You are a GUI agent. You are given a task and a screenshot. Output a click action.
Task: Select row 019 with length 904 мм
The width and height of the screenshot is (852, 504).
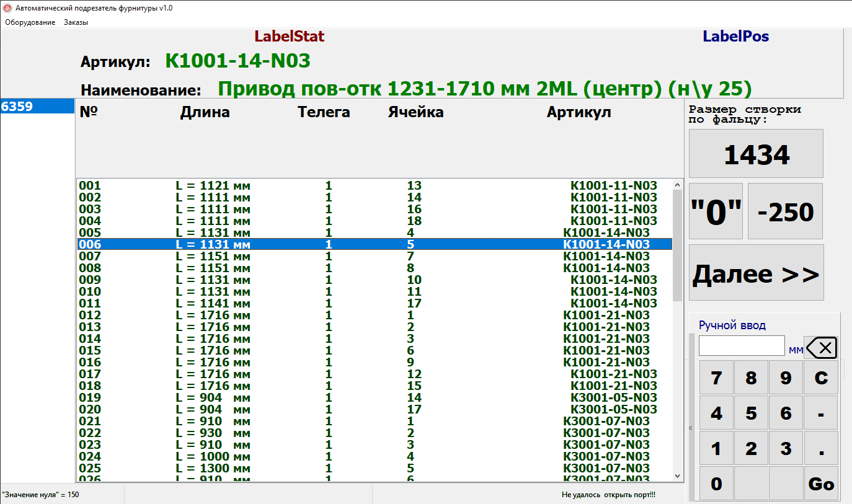(375, 397)
